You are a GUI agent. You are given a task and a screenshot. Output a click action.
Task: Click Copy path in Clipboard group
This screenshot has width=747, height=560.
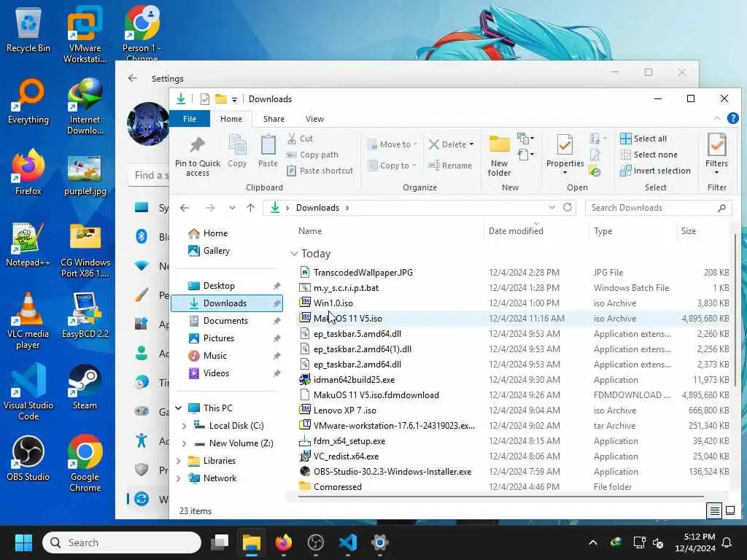tap(312, 155)
